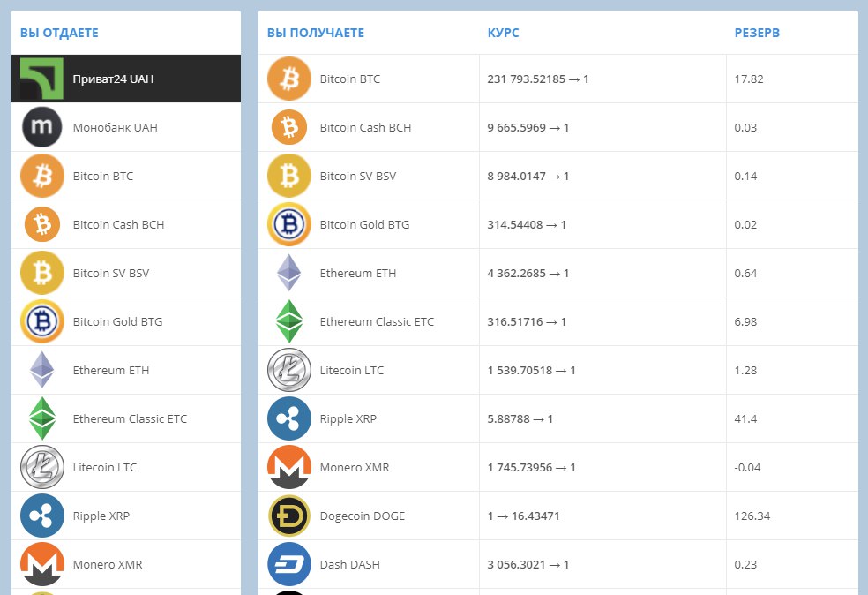Click the РЕЗЕРВ column header
868x595 pixels.
[757, 33]
